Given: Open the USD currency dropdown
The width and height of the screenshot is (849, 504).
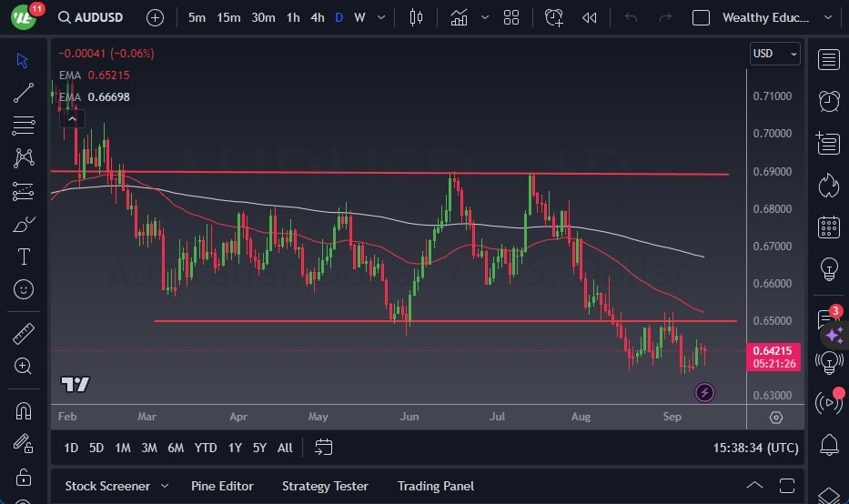Looking at the screenshot, I should (x=775, y=54).
